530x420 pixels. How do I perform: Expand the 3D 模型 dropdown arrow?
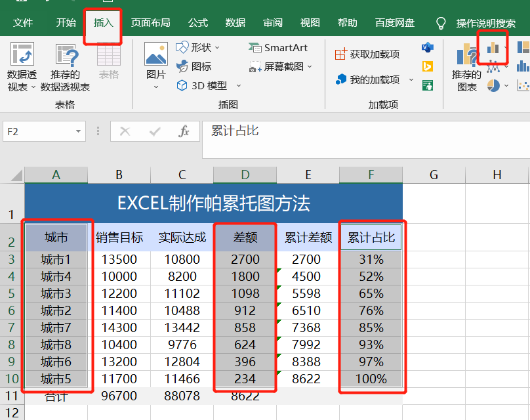click(x=239, y=86)
